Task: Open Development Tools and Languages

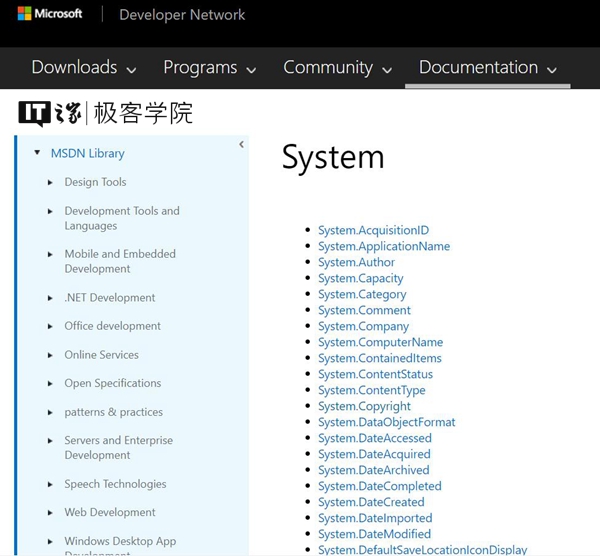Action: [x=122, y=218]
